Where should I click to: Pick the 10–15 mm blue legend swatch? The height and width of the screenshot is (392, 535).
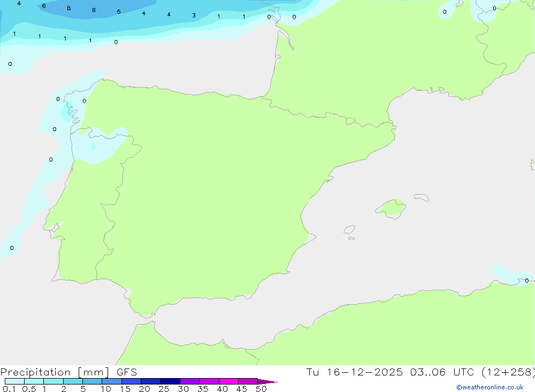(112, 381)
